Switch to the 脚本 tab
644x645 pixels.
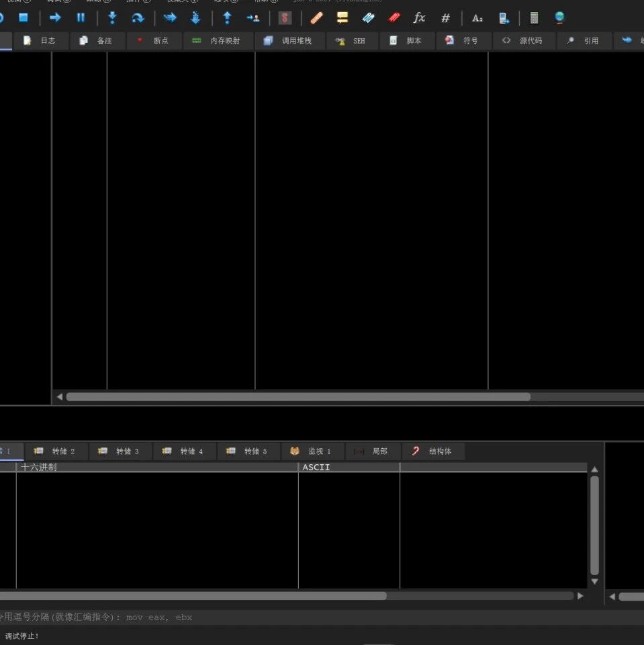407,41
